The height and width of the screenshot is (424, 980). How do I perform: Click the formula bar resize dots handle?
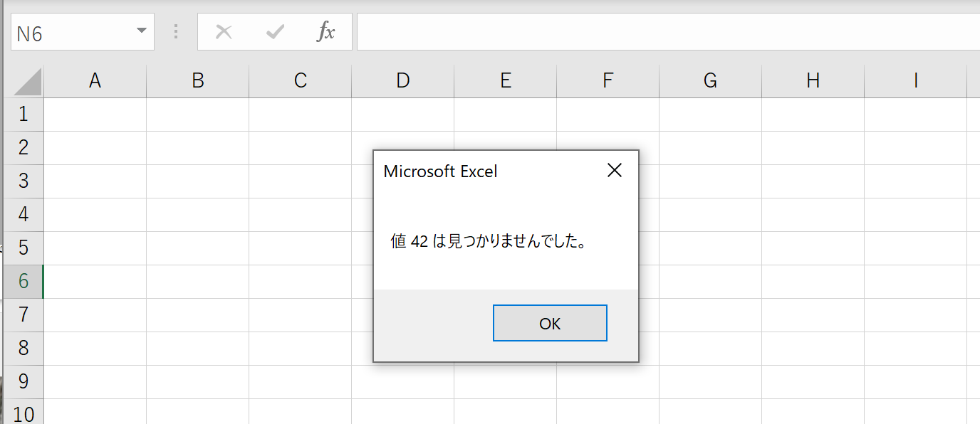pyautogui.click(x=176, y=32)
